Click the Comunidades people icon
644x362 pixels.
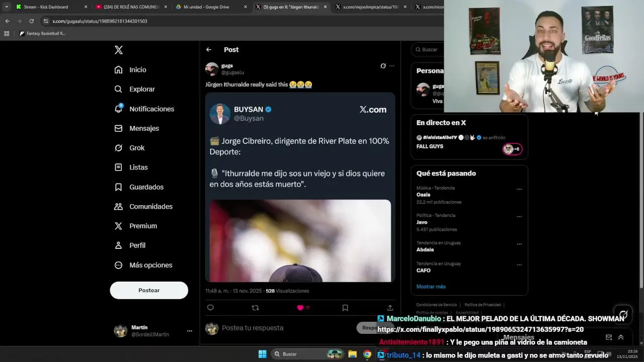point(118,207)
